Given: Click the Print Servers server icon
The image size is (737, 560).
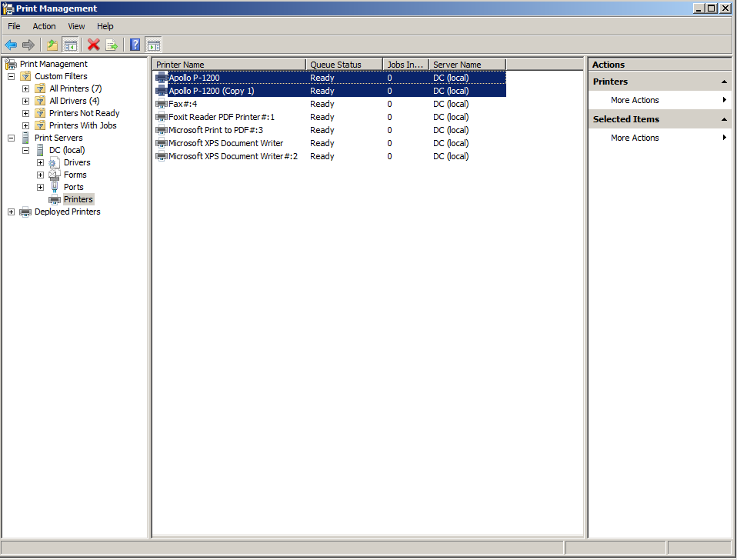Looking at the screenshot, I should click(x=26, y=138).
